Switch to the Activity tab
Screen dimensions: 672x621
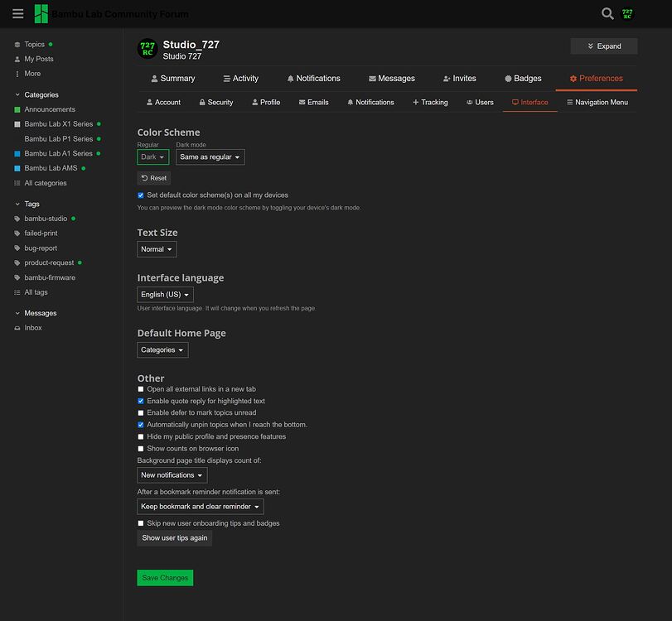pos(240,79)
